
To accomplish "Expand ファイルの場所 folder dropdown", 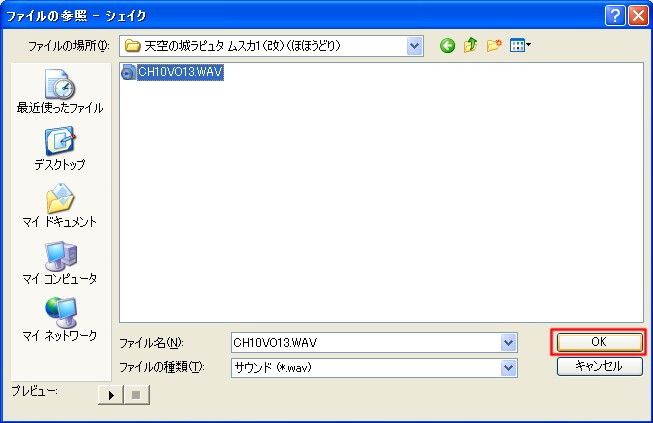I will pos(414,46).
